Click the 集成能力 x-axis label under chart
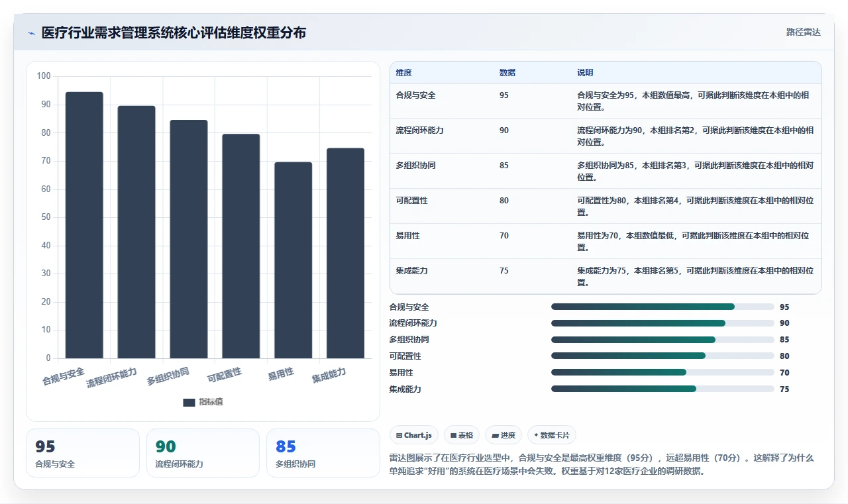This screenshot has height=504, width=848. coord(329,376)
